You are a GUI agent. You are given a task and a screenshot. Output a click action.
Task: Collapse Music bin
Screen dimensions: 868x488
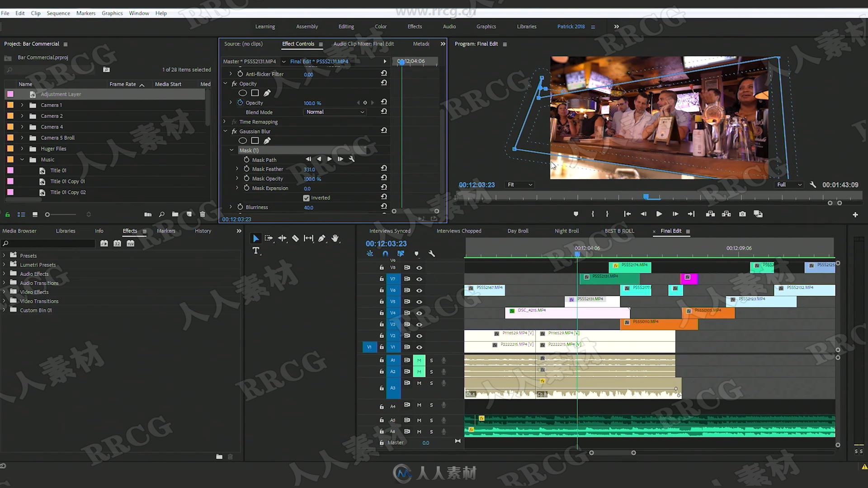[x=22, y=160]
